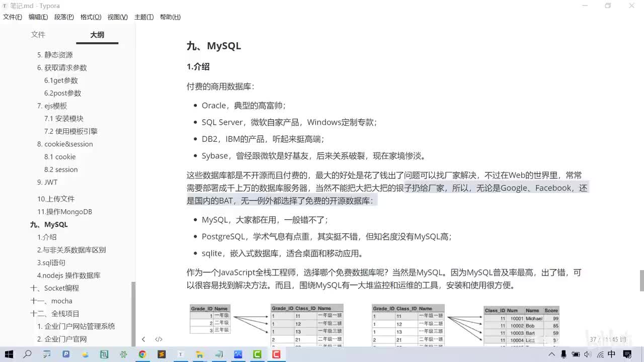Go to outline entry 7.1 安装模块

pyautogui.click(x=64, y=119)
